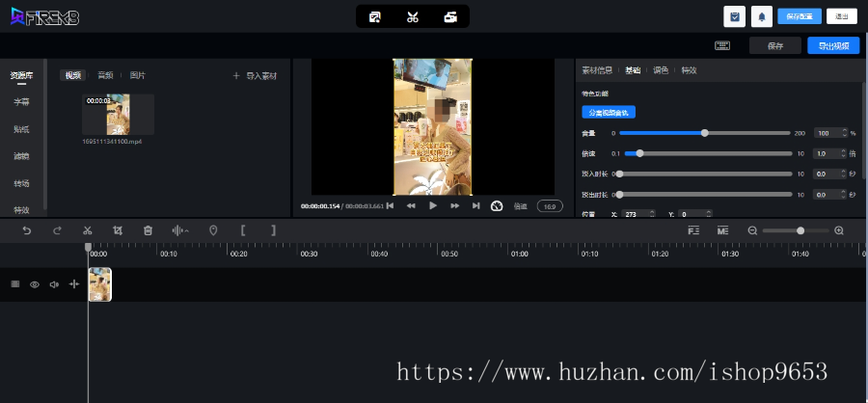Adjust the fade-in duration stepper

(844, 174)
